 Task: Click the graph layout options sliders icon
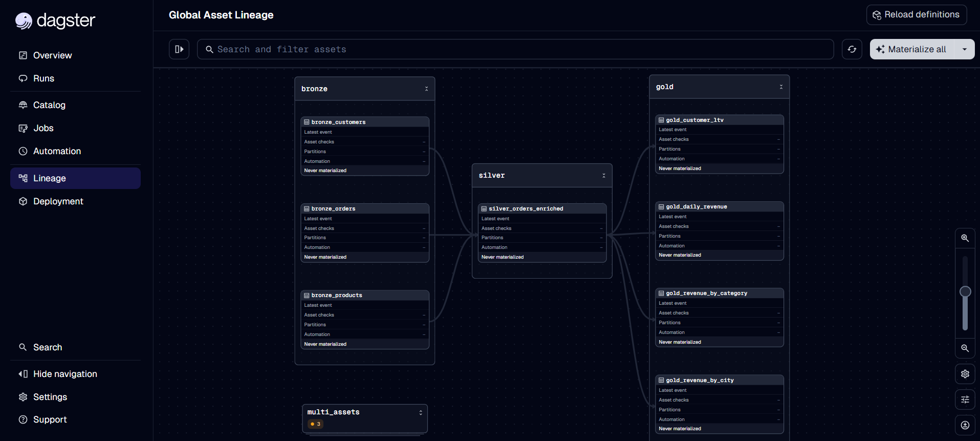[965, 400]
